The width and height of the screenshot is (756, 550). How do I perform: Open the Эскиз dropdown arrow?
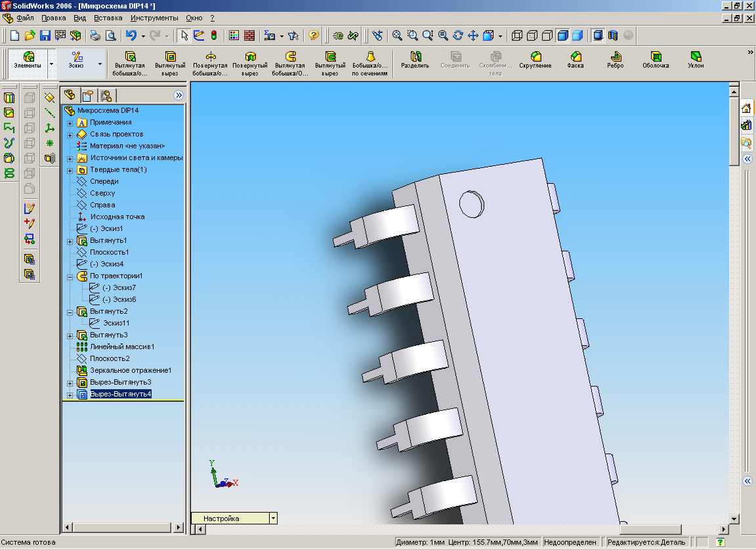(x=100, y=64)
